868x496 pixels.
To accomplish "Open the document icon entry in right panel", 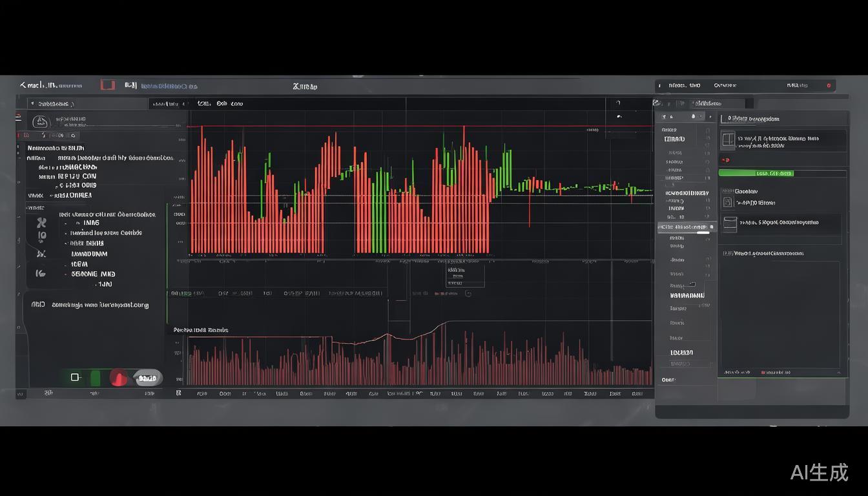I will 728,203.
